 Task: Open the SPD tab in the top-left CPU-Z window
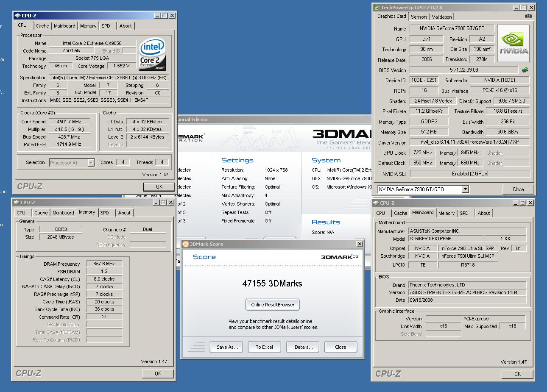[106, 26]
